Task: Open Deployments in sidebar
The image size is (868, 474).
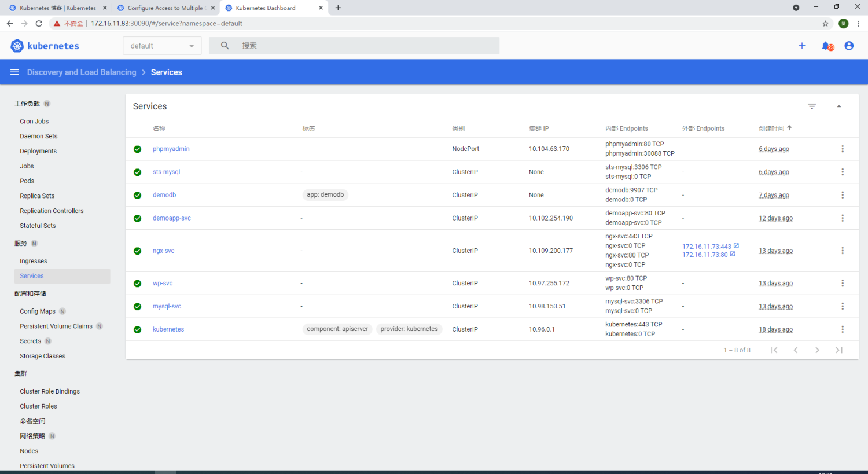Action: click(38, 151)
